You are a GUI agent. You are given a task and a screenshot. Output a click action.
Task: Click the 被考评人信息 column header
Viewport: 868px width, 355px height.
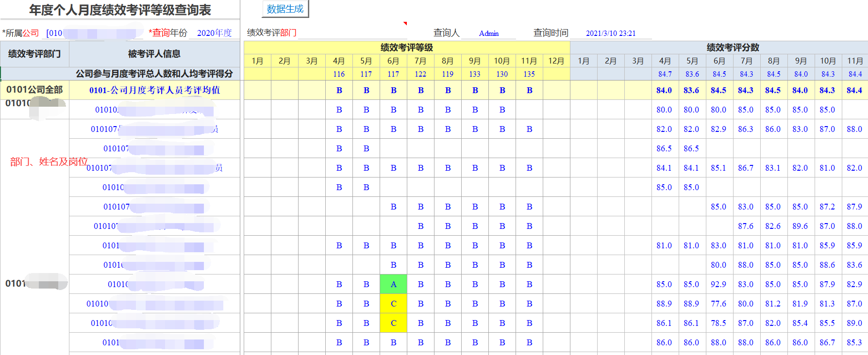click(154, 54)
